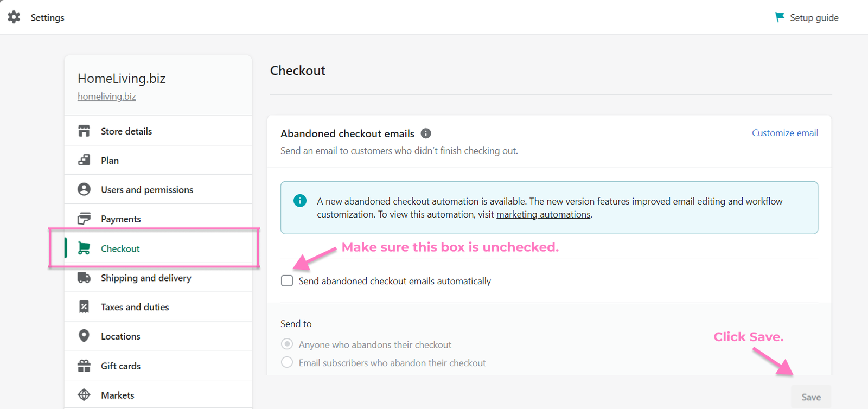Open the Locations settings menu item
Image resolution: width=868 pixels, height=409 pixels.
[120, 336]
